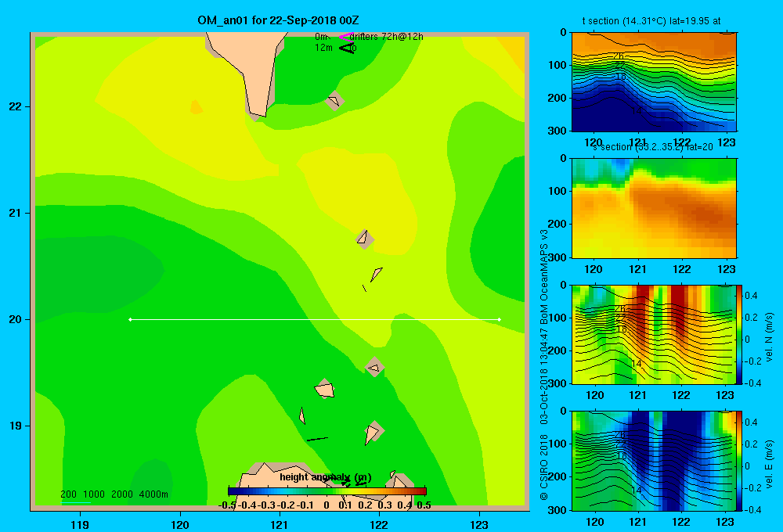Click the east endpoint diamond of the section line
Viewport: 783px width, 532px height.
500,319
